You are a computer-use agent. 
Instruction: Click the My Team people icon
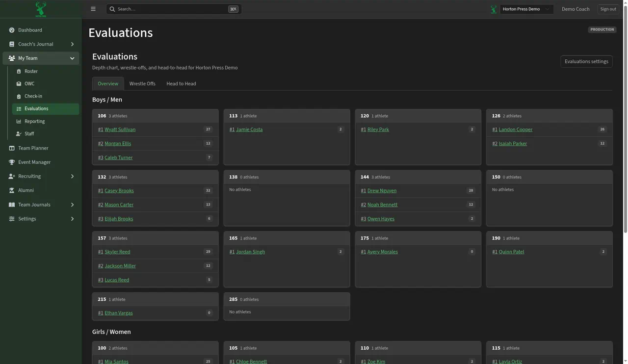click(x=12, y=58)
